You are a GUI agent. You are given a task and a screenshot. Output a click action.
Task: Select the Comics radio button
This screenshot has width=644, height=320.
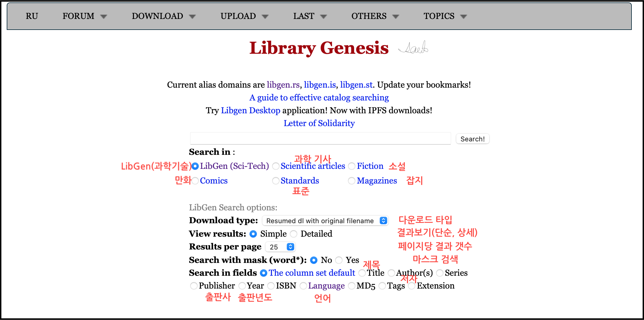195,181
